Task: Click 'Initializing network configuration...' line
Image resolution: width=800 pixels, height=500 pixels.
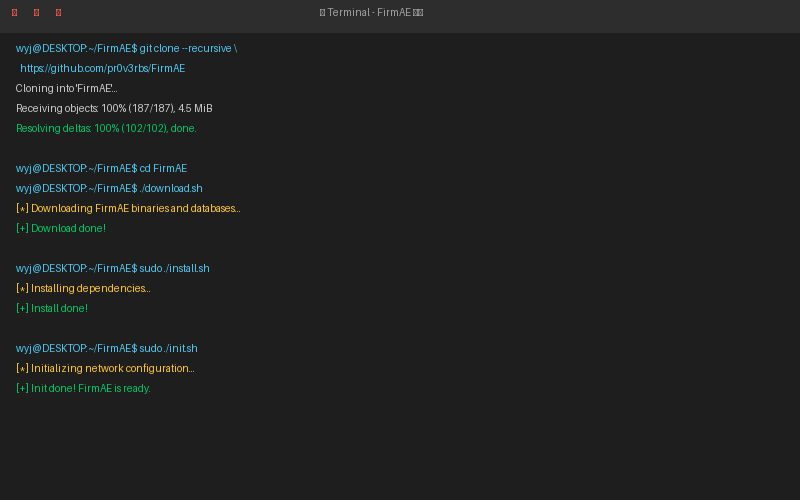Action: pyautogui.click(x=105, y=368)
